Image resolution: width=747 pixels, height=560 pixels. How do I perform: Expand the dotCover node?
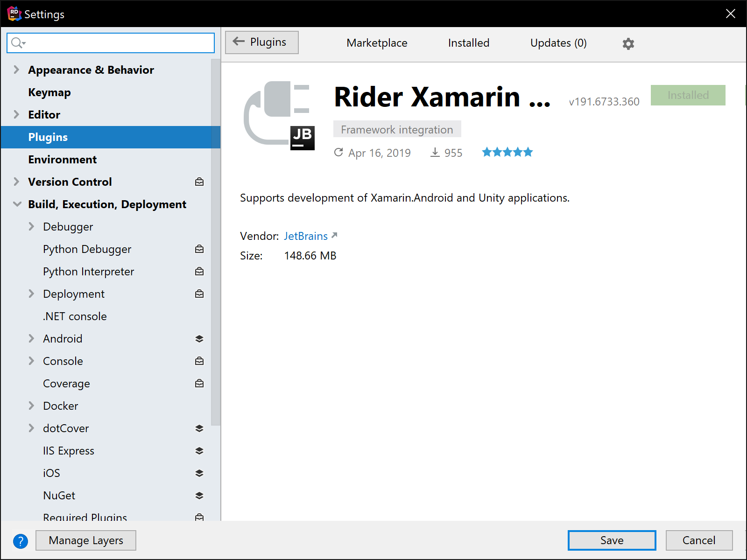[x=31, y=428]
